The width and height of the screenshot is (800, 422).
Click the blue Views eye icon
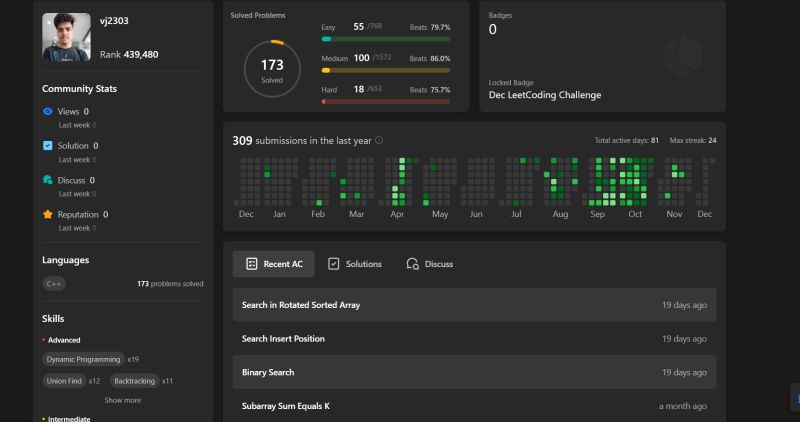point(47,111)
